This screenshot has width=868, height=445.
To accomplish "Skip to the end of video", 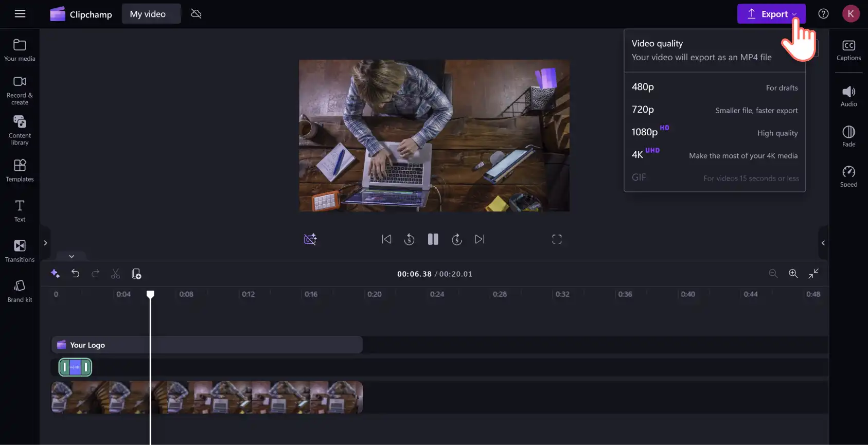I will coord(480,239).
